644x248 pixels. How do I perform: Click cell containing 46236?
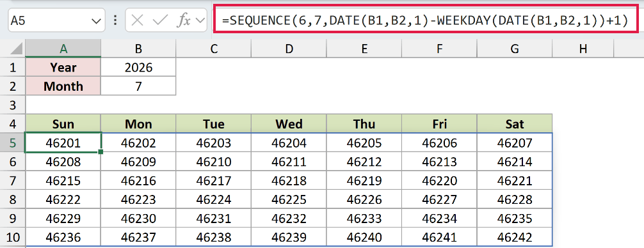[63, 237]
